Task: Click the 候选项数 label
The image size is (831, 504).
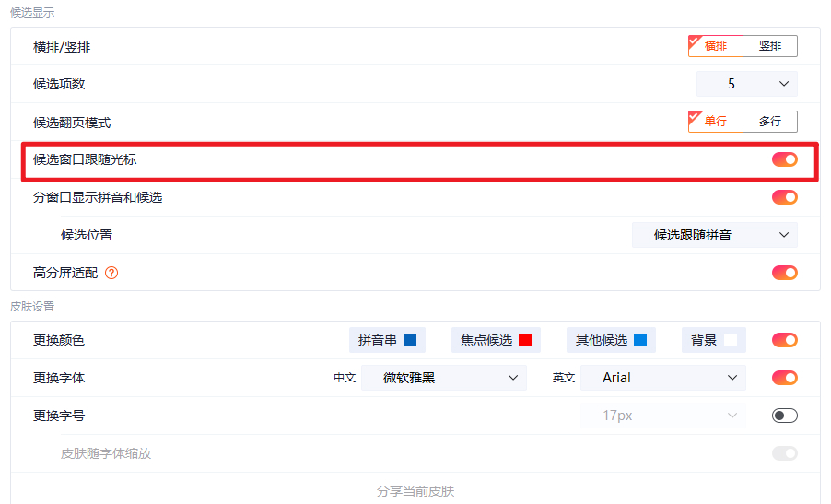Action: coord(59,84)
